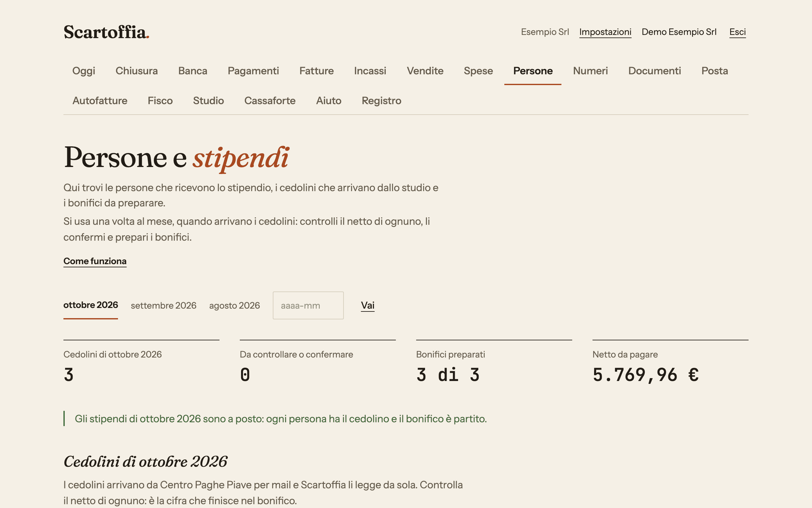Open the Cassaforte section
The height and width of the screenshot is (508, 812).
point(270,101)
